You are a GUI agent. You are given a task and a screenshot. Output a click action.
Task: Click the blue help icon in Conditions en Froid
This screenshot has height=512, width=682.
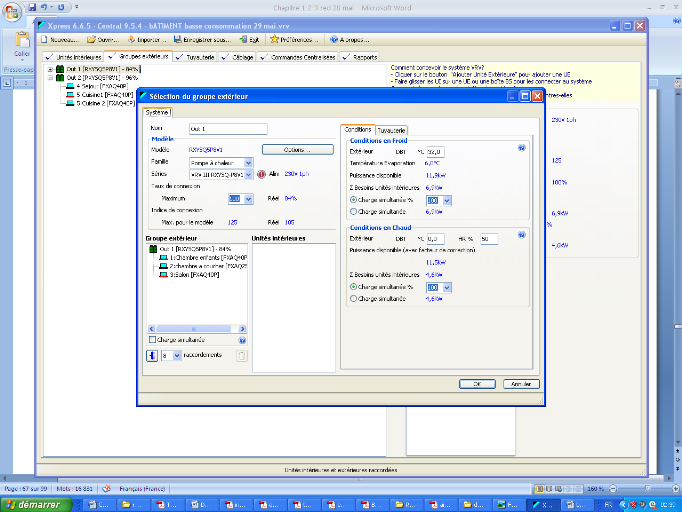click(x=522, y=148)
